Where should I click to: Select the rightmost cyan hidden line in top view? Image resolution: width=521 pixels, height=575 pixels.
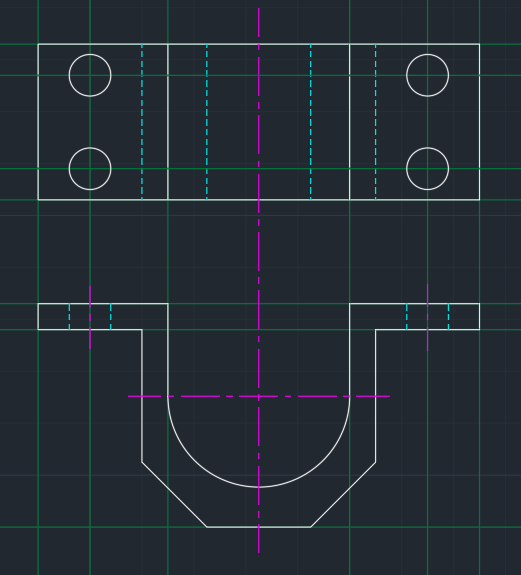375,122
